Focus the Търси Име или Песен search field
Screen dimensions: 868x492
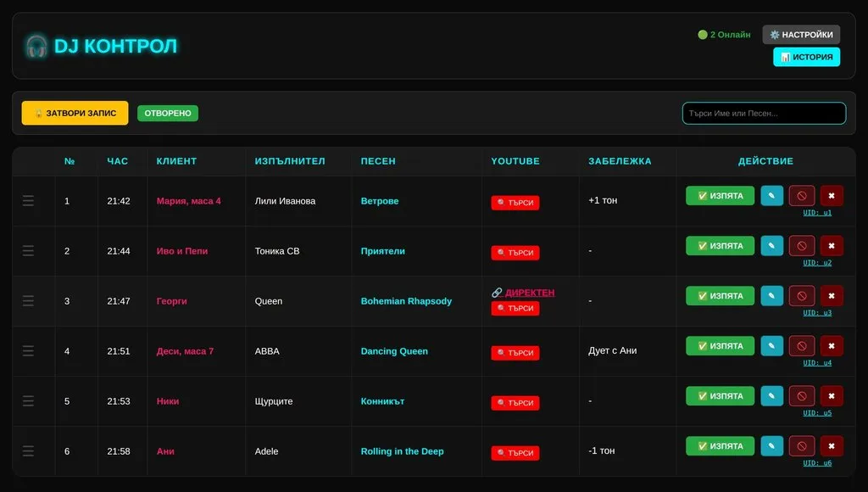pyautogui.click(x=764, y=113)
